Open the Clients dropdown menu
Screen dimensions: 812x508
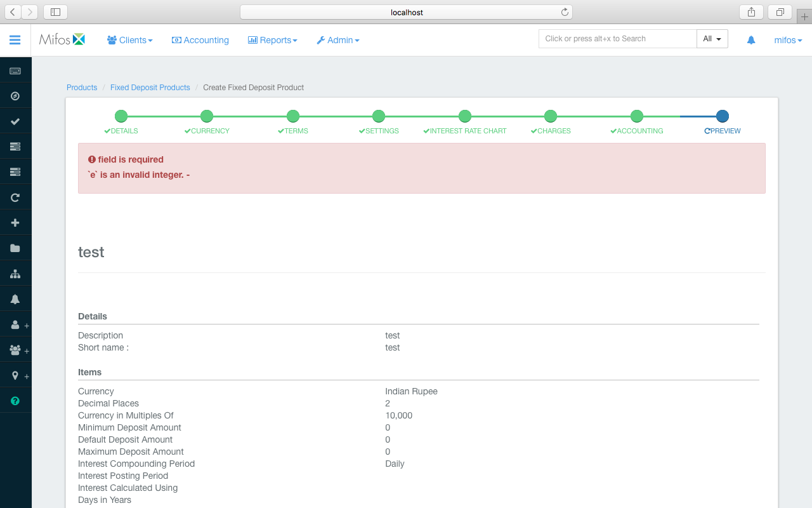point(129,39)
